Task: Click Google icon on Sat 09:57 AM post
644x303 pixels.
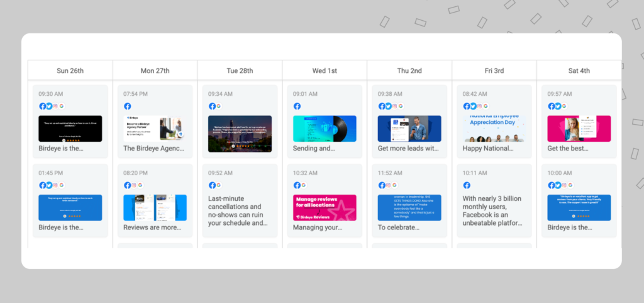Action: click(564, 106)
